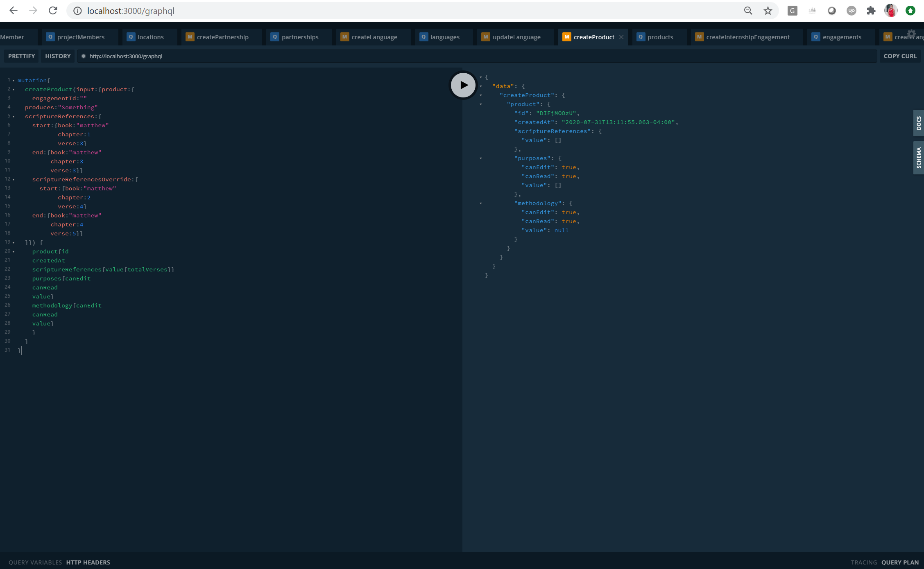This screenshot has width=924, height=569.
Task: Switch to products tab
Action: 659,37
